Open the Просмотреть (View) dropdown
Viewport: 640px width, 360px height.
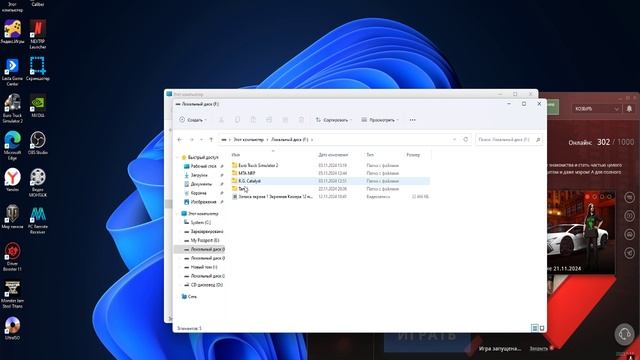(380, 120)
